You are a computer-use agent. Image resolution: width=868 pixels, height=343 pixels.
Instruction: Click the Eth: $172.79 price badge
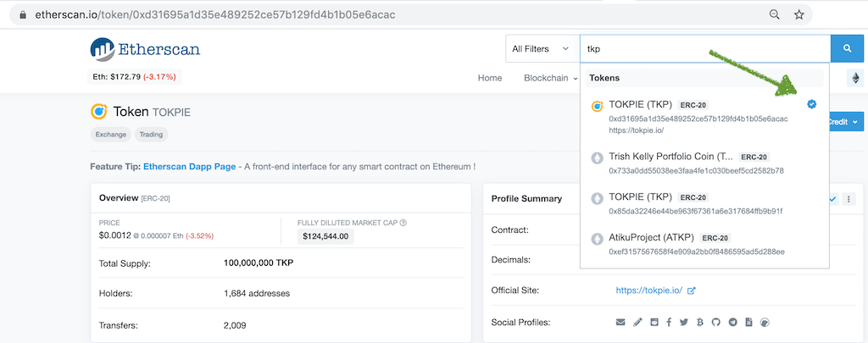[x=134, y=76]
